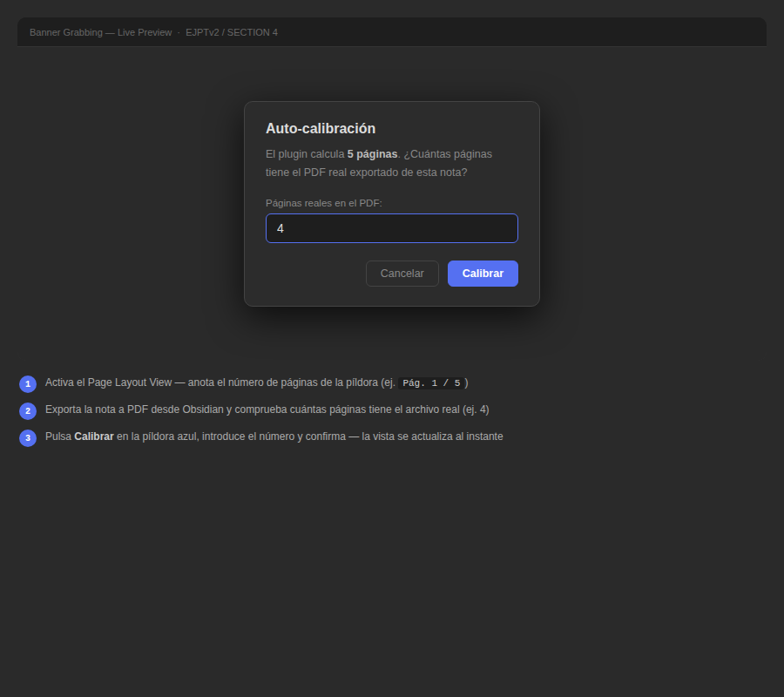Click the separator dot in the header bar
The height and width of the screenshot is (697, 784).
coord(177,31)
